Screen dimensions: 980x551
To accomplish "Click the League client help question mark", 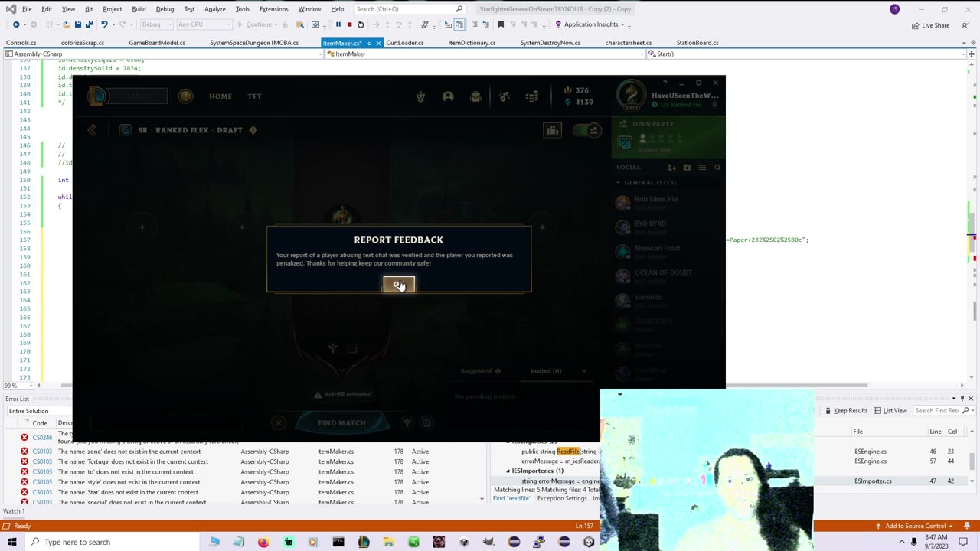I will 665,83.
